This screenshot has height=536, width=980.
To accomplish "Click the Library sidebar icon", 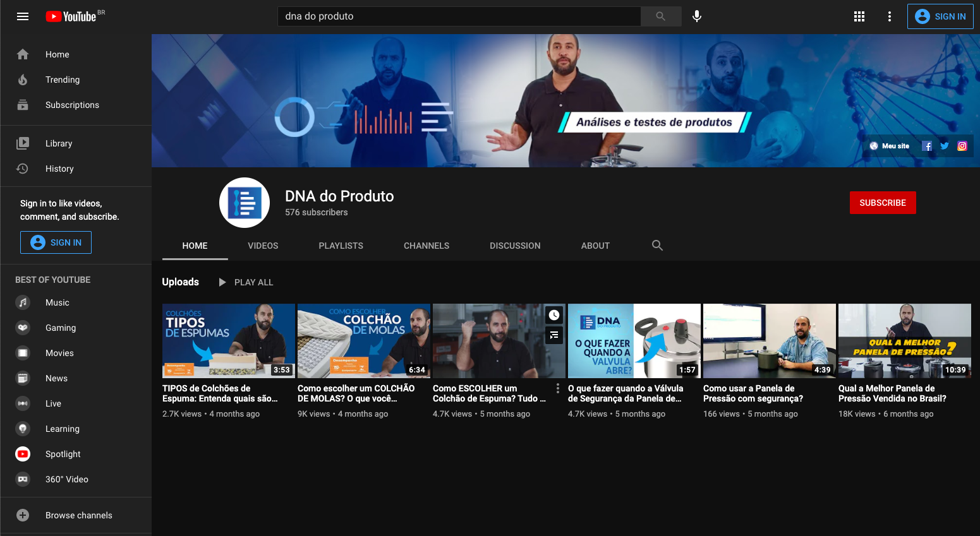I will tap(23, 143).
